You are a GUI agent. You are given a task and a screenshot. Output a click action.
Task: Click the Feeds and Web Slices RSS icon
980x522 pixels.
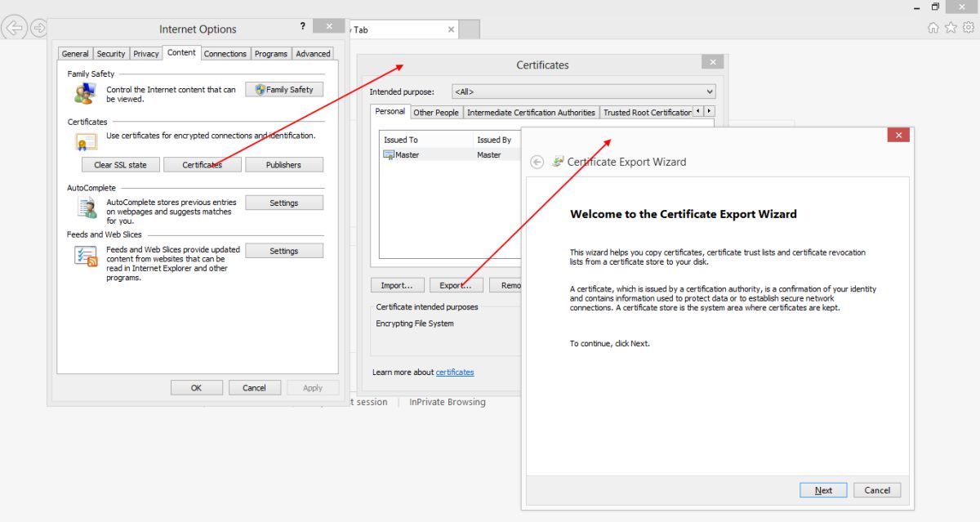[x=86, y=257]
